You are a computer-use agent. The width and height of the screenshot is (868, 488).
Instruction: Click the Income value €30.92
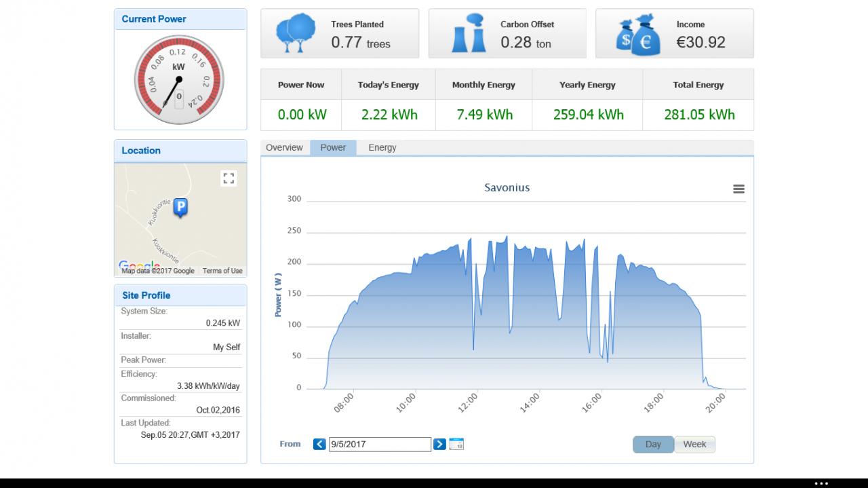tap(701, 42)
